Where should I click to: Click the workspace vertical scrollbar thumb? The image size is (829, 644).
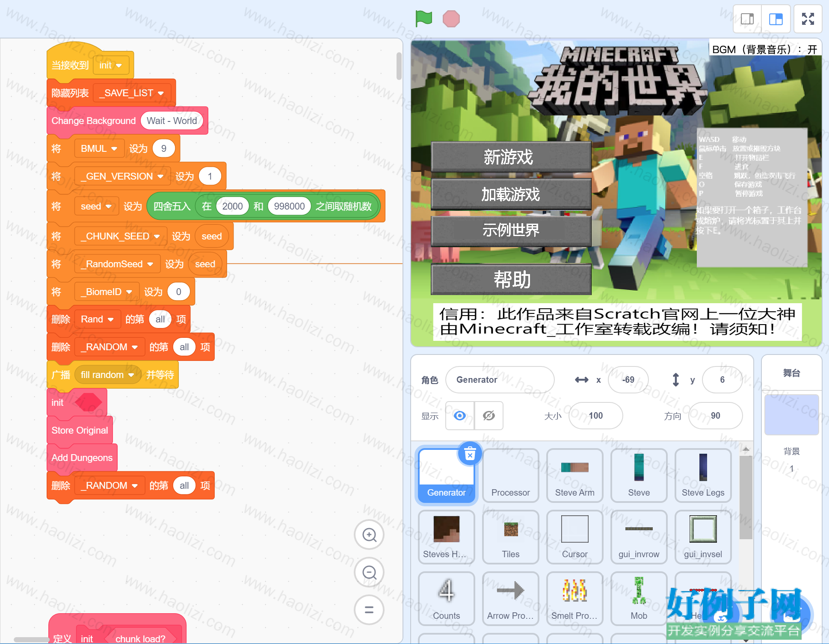pyautogui.click(x=399, y=66)
